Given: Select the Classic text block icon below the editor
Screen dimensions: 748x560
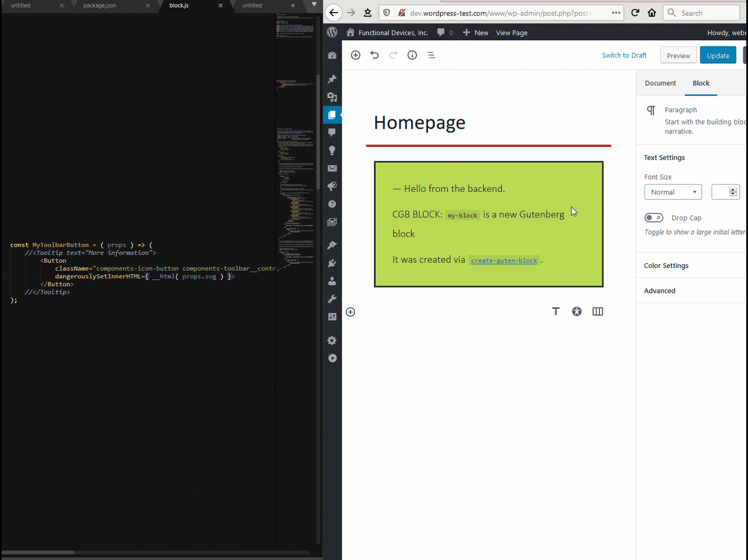Looking at the screenshot, I should click(556, 311).
